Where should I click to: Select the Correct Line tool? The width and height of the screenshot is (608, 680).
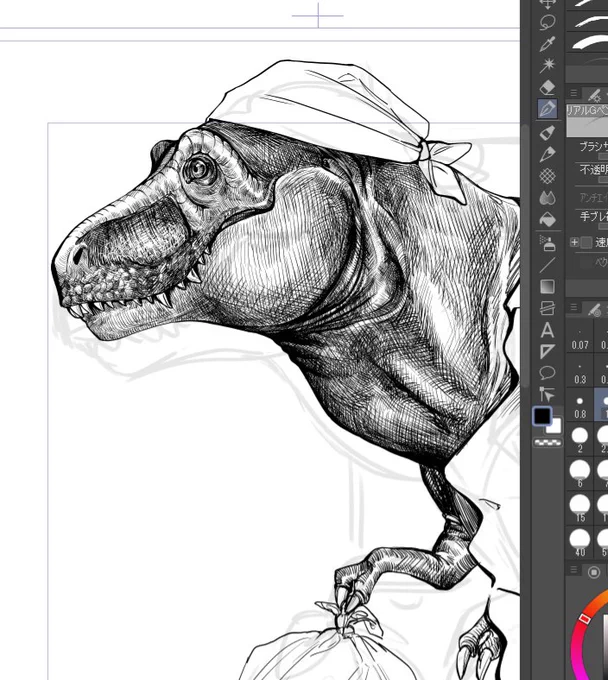pyautogui.click(x=547, y=394)
